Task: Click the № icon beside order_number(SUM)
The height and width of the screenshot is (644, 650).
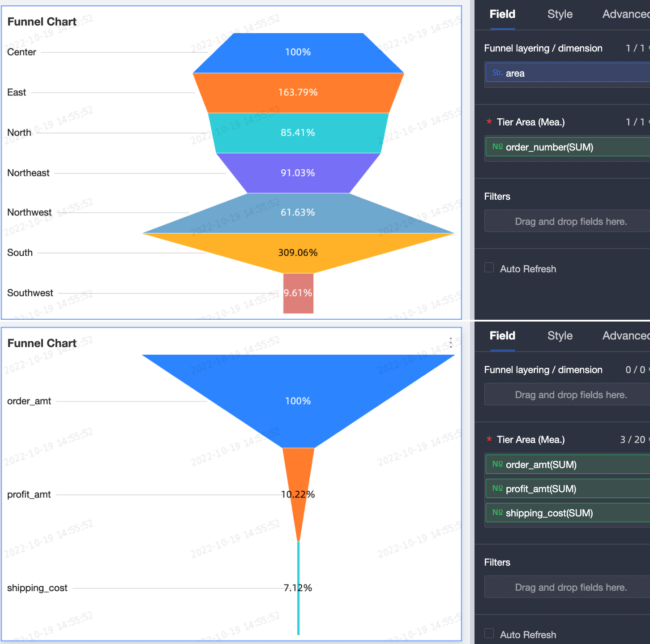Action: point(498,147)
